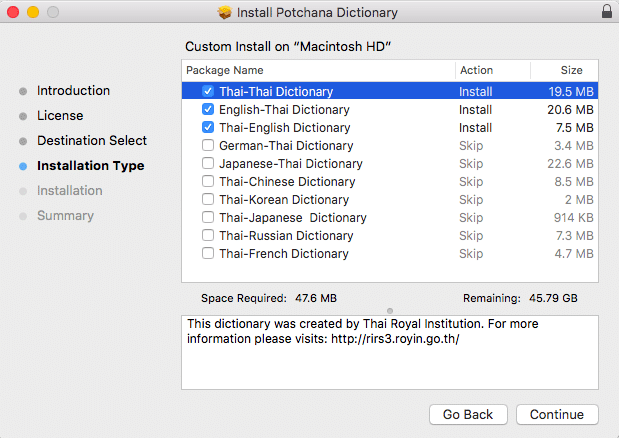619x438 pixels.
Task: Check the Japanese-Thai Dictionary box
Action: coord(208,163)
